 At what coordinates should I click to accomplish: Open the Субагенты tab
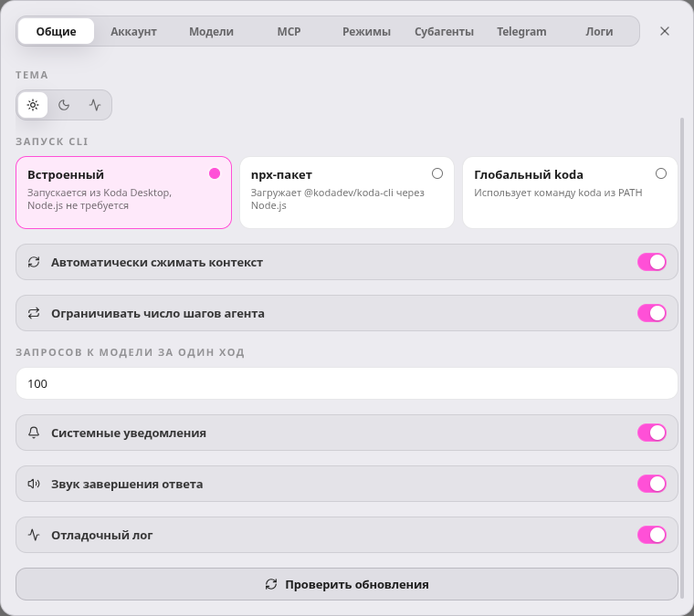point(444,31)
